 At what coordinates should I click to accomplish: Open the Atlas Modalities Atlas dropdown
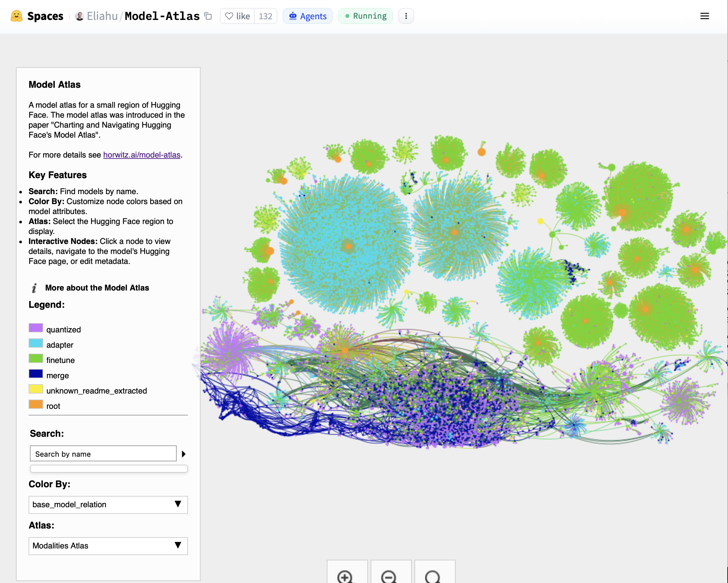point(108,546)
